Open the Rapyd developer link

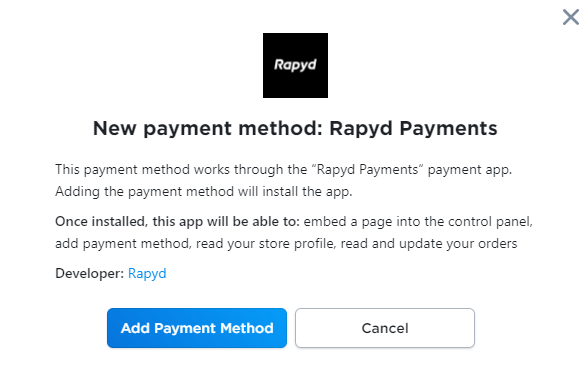(x=147, y=273)
